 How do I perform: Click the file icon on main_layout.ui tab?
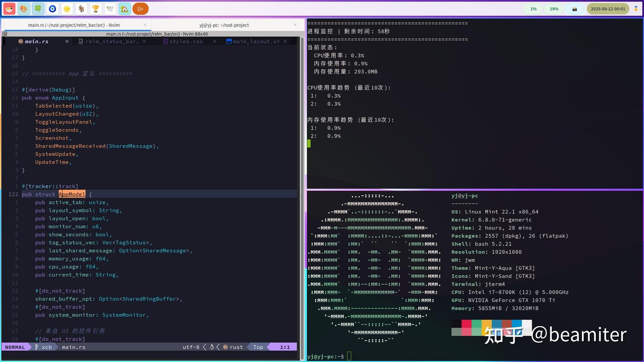(228, 41)
